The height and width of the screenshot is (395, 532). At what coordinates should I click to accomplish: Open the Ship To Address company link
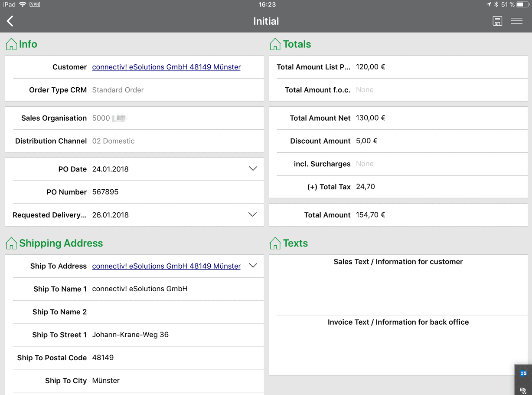[x=166, y=266]
